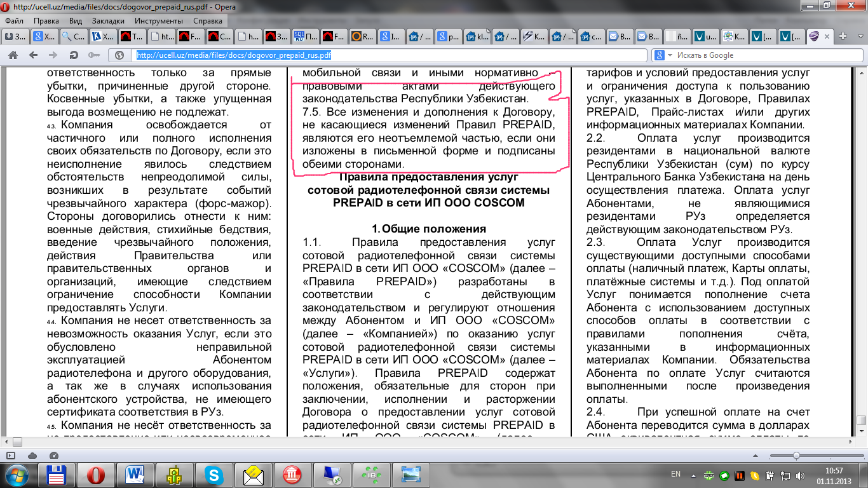Open the password manager key icon
This screenshot has height=488, width=868.
pyautogui.click(x=94, y=55)
